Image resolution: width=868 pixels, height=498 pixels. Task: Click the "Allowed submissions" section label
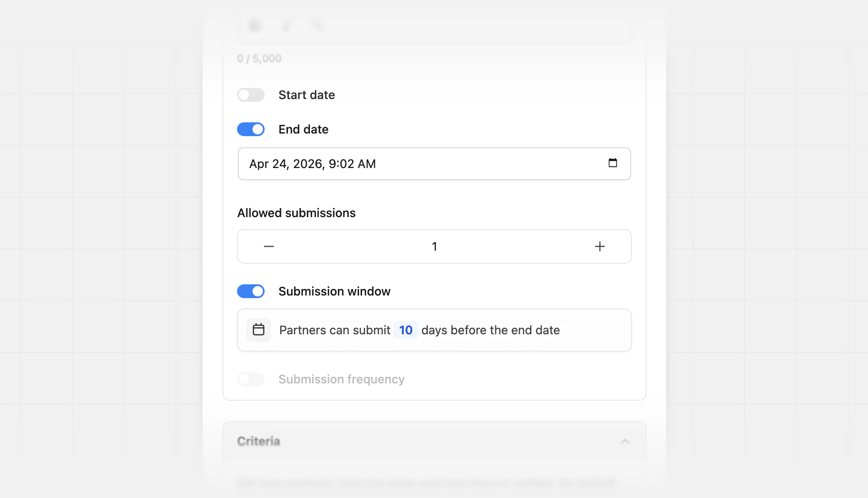297,213
